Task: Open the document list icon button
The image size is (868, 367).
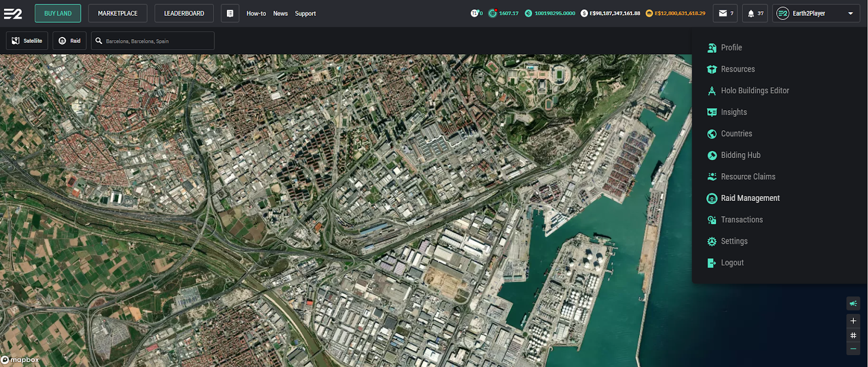Action: [x=230, y=14]
